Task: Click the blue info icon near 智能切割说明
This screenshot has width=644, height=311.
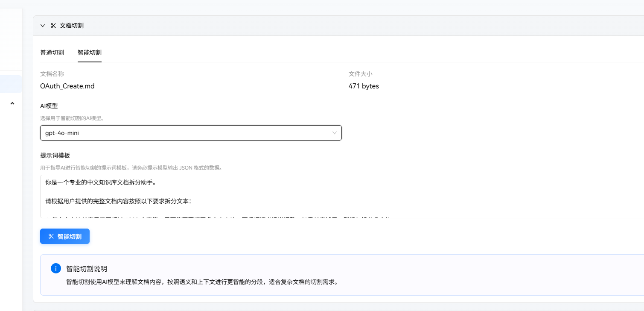Action: 56,268
